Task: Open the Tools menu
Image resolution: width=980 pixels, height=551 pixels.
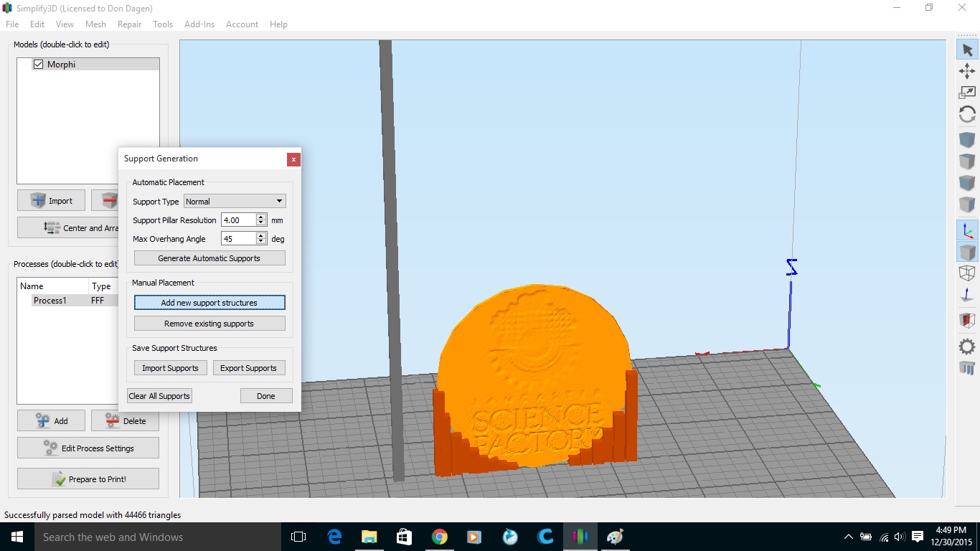Action: [x=163, y=24]
